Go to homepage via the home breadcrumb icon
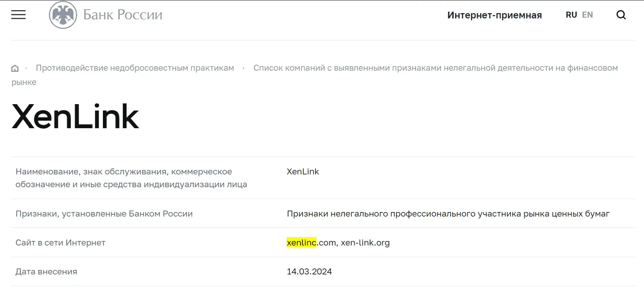 (x=15, y=68)
